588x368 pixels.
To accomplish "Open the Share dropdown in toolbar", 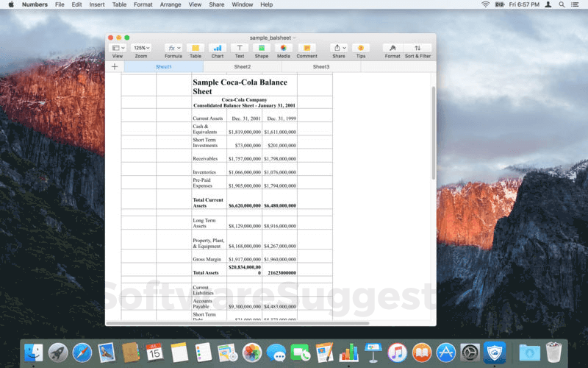I will pos(338,48).
